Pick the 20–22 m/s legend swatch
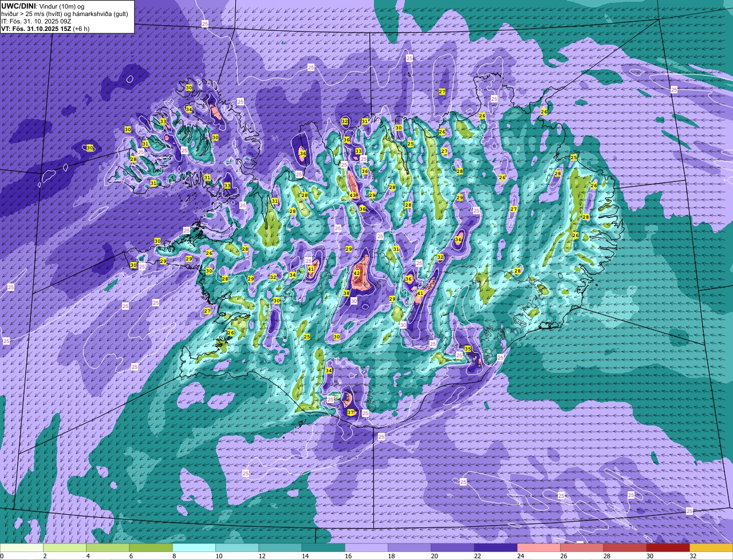The width and height of the screenshot is (733, 560). tap(452, 548)
